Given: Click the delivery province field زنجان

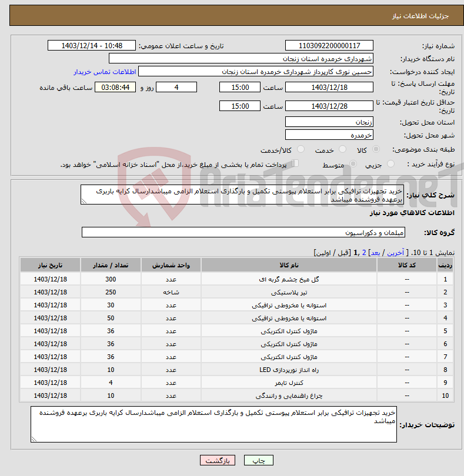Looking at the screenshot, I should coord(329,122).
